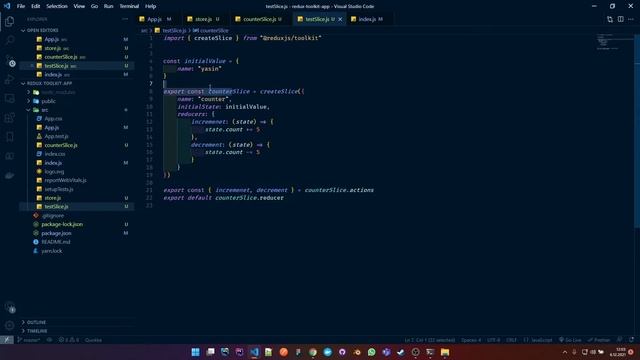Click the cursor position status entry
The height and width of the screenshot is (360, 640).
[430, 340]
